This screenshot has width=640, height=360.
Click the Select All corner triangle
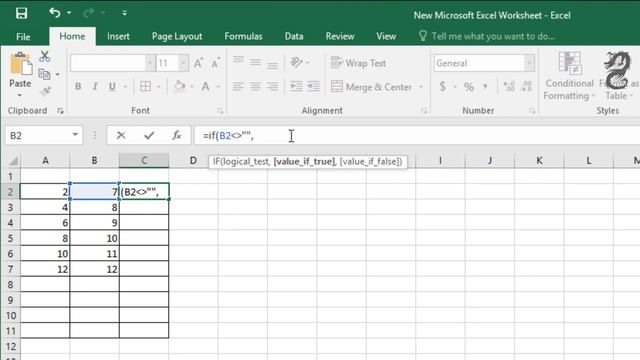pyautogui.click(x=13, y=160)
